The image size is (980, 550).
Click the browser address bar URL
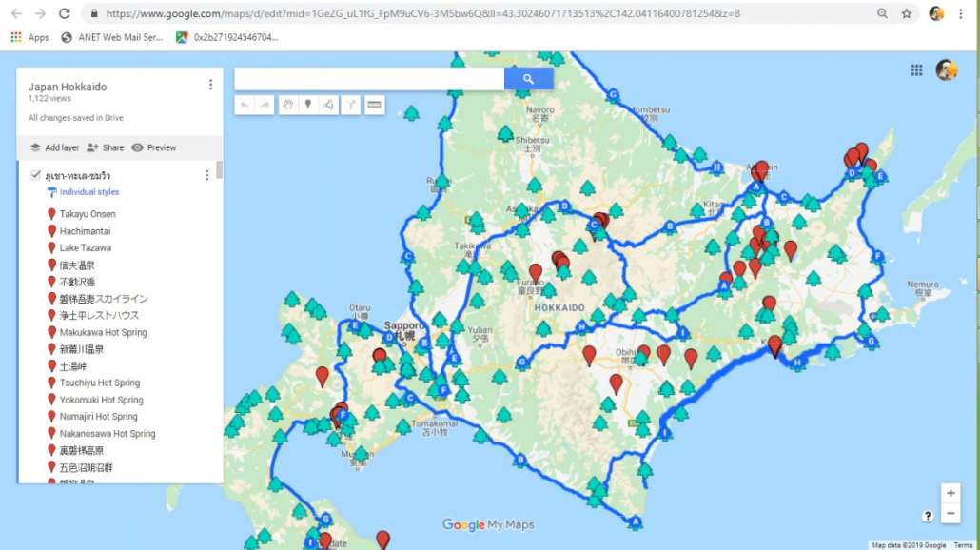[x=422, y=13]
